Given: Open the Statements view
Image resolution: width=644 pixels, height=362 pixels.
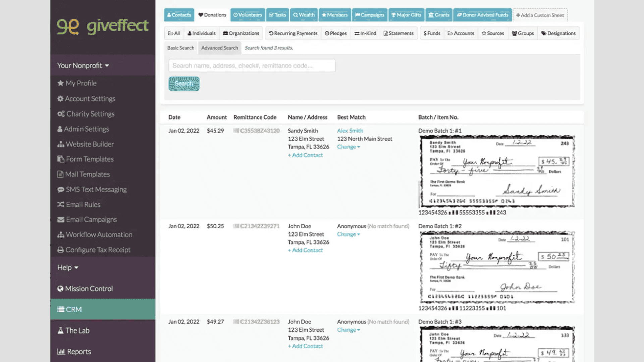Looking at the screenshot, I should [398, 33].
